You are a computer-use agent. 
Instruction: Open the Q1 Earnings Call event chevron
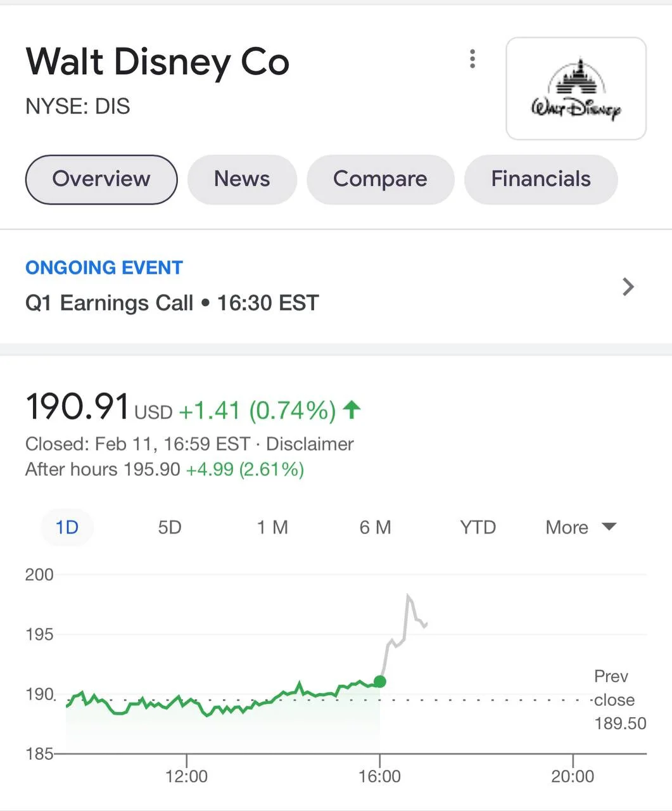[628, 286]
